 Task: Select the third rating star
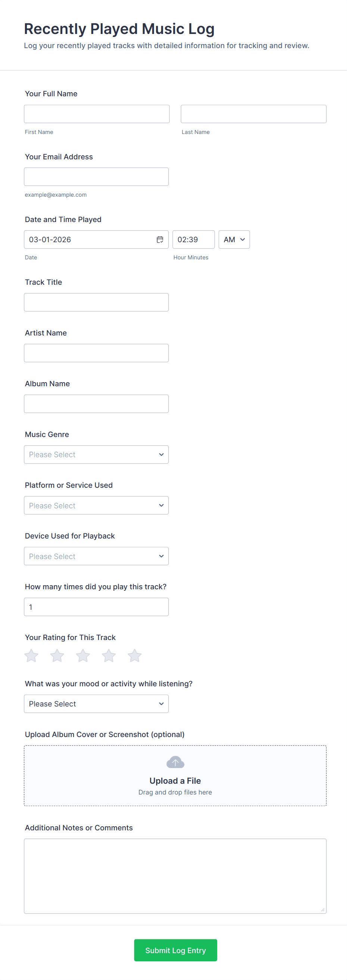point(83,655)
